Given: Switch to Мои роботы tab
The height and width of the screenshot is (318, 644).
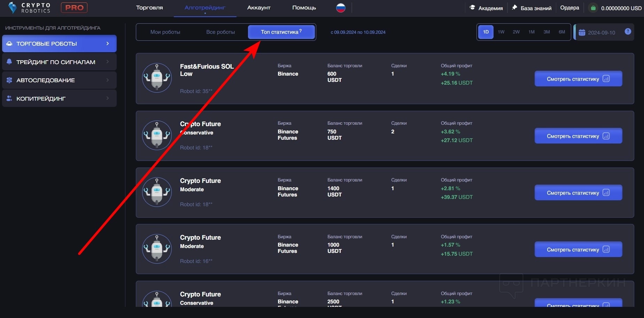Looking at the screenshot, I should 165,32.
